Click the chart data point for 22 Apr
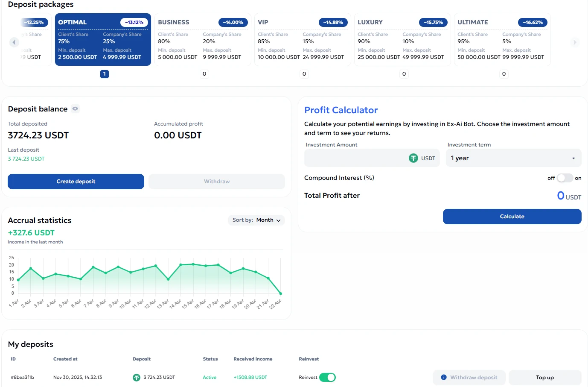Image resolution: width=588 pixels, height=387 pixels. click(281, 293)
